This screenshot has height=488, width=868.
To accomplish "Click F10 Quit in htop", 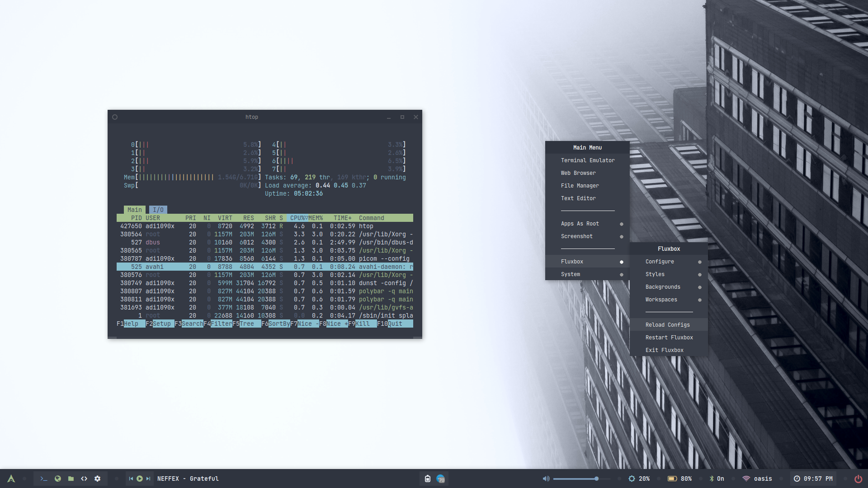I will click(x=395, y=324).
